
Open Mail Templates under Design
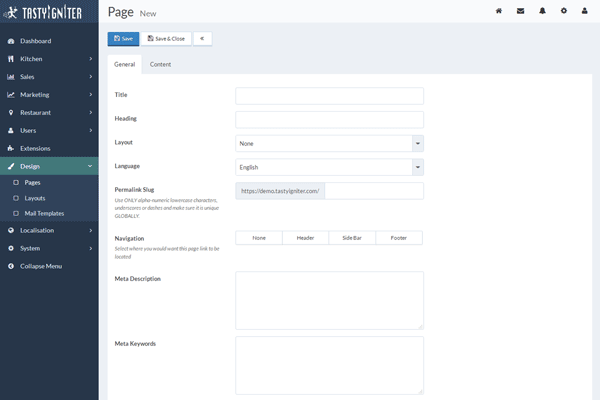coord(44,213)
